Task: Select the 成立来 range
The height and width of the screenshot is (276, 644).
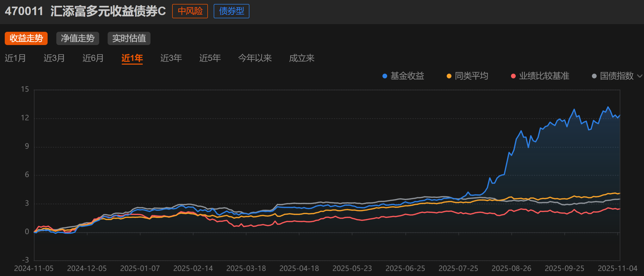Action: (x=302, y=58)
